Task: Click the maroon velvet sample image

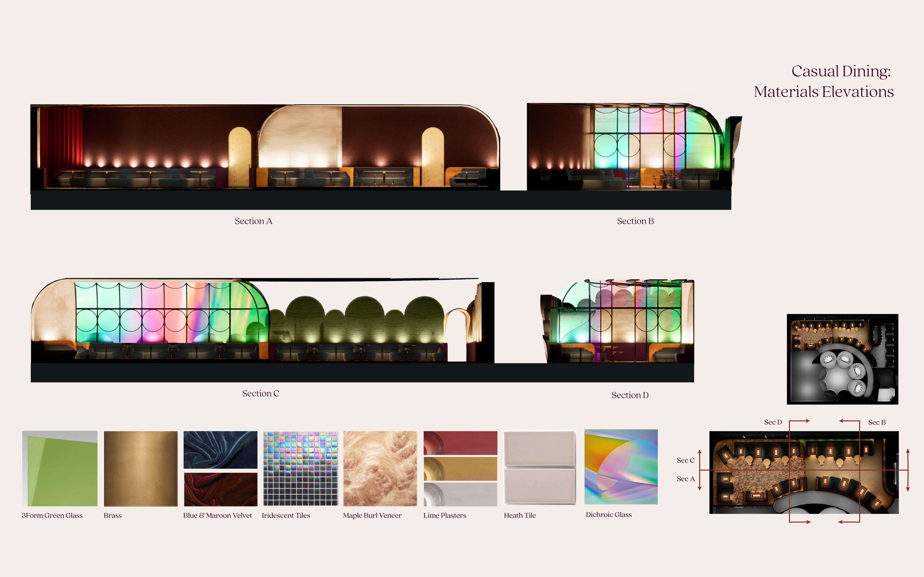Action: [x=220, y=489]
